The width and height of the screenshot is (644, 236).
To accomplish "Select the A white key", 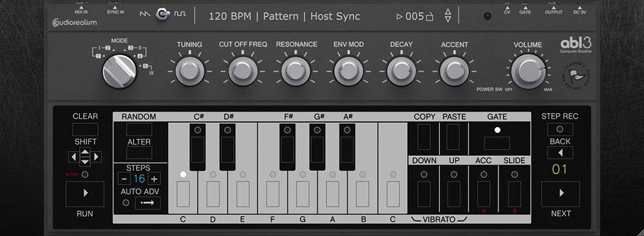I will coord(333,193).
